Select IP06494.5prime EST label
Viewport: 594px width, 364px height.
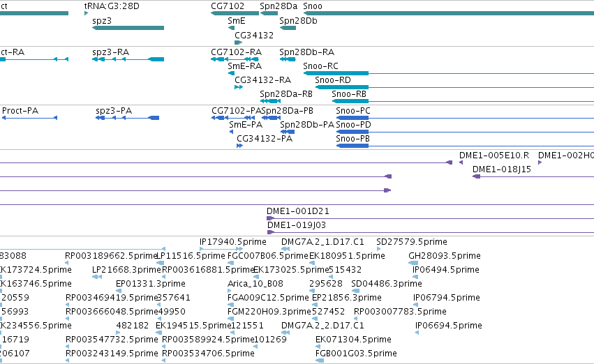(x=446, y=270)
